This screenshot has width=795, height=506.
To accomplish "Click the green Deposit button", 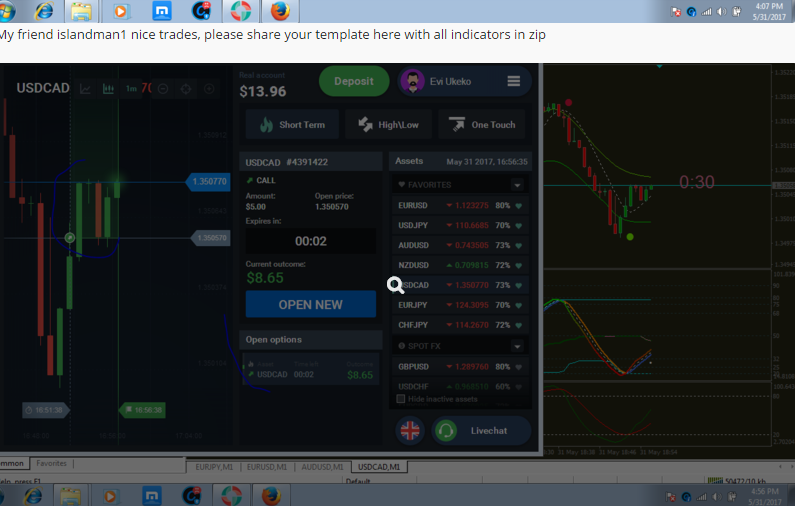I will click(x=354, y=81).
